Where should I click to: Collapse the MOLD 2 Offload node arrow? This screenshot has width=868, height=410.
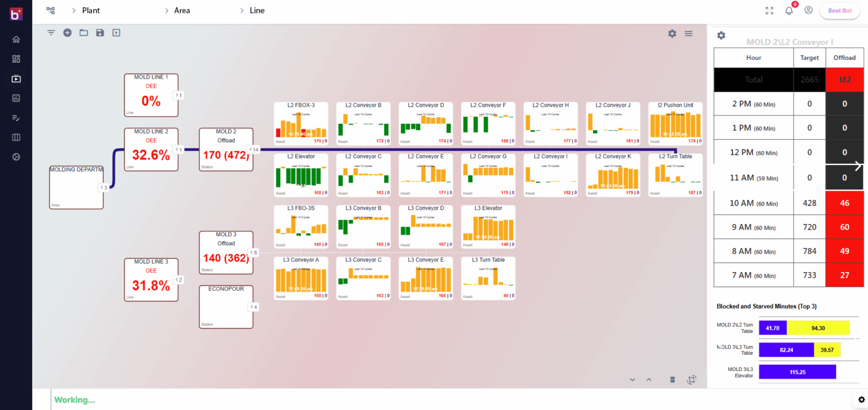click(x=253, y=150)
